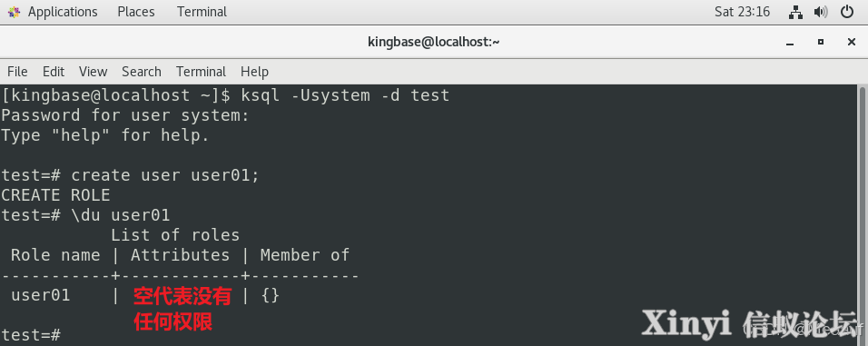Open the power menu icon
Image resolution: width=868 pixels, height=346 pixels.
847,12
